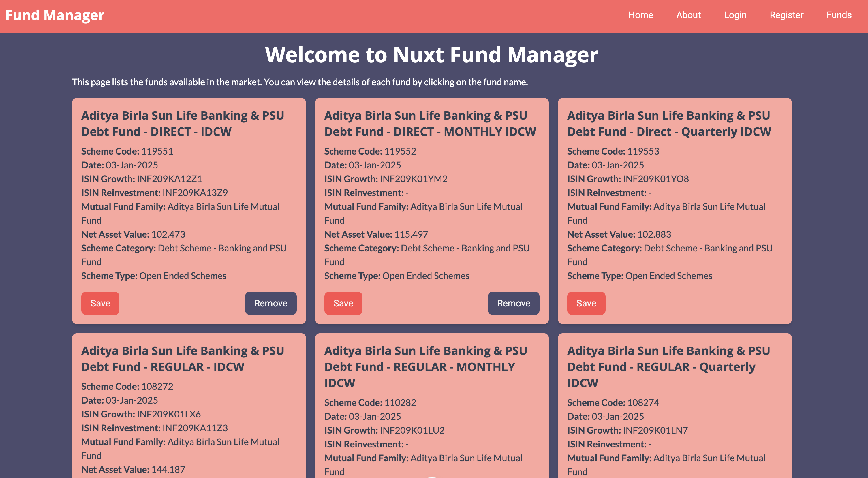Click the 'Welcome to Nuxt Fund Manager' heading
868x478 pixels.
[432, 55]
